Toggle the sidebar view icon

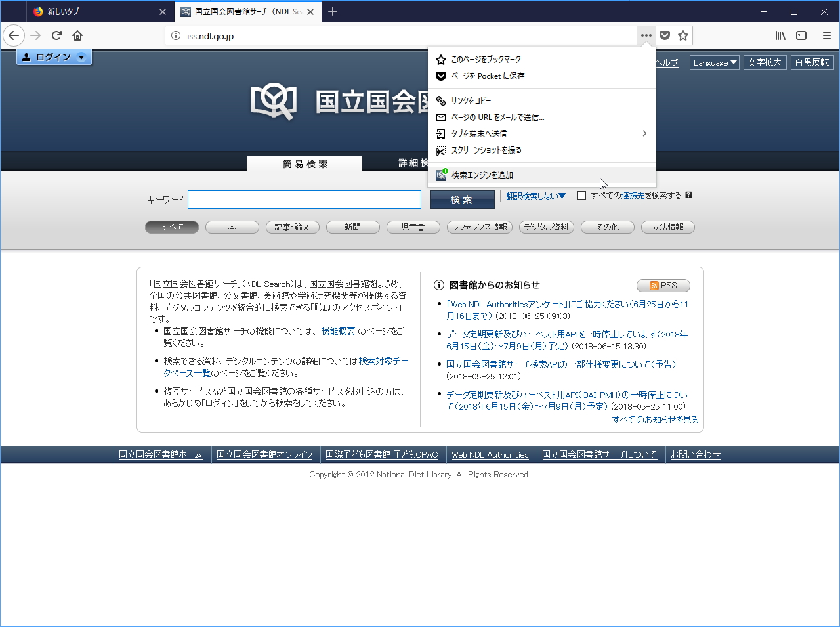pyautogui.click(x=801, y=35)
